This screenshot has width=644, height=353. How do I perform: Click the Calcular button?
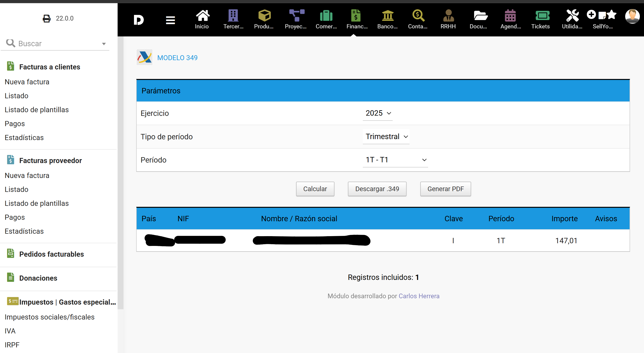point(315,189)
